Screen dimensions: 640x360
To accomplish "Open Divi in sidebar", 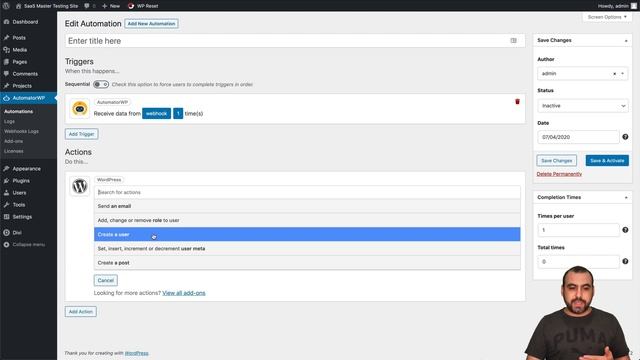I will [x=17, y=233].
